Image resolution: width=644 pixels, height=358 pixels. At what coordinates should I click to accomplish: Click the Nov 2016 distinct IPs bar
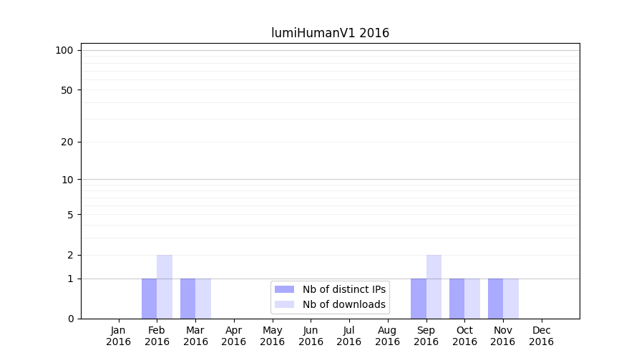[495, 299]
